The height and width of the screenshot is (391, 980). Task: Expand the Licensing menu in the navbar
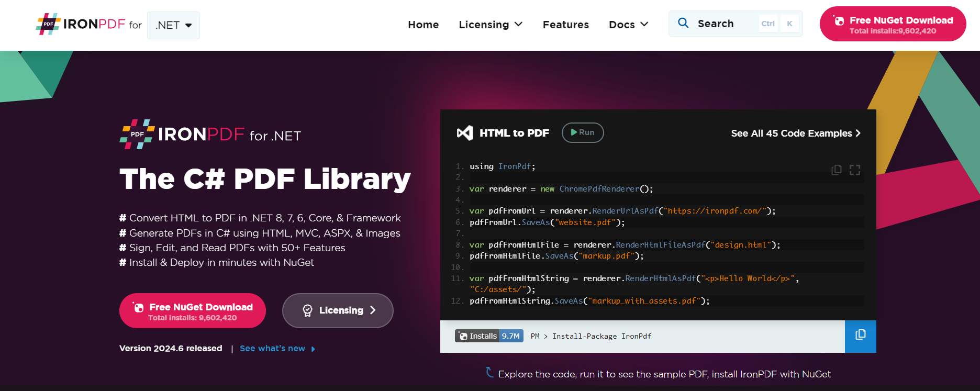491,25
